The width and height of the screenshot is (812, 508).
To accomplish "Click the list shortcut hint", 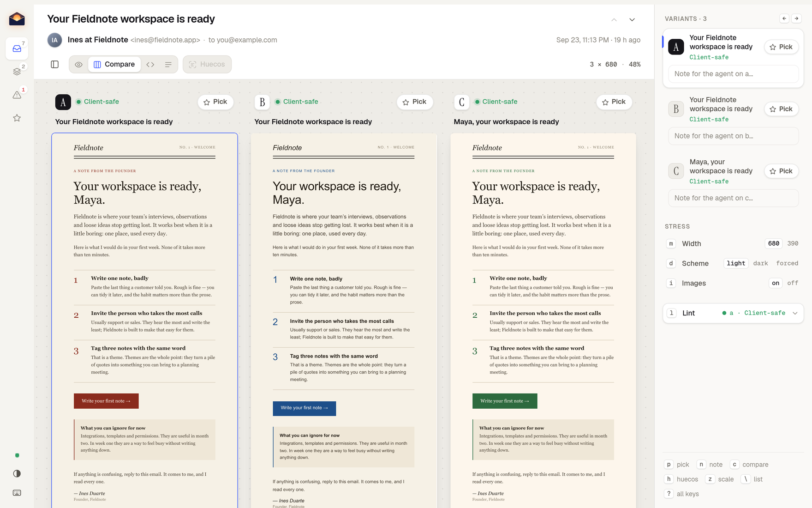I will coord(752,479).
